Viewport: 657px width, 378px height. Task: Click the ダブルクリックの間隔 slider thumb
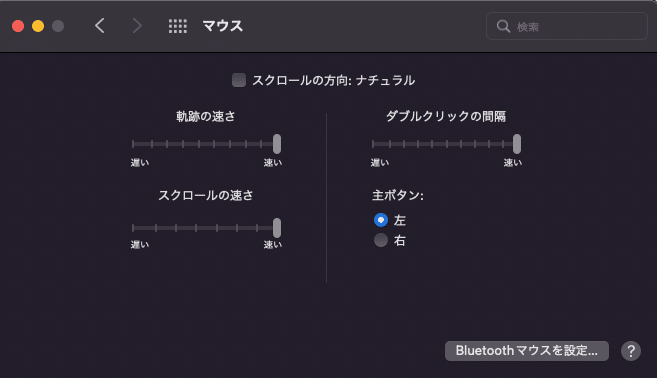click(517, 144)
